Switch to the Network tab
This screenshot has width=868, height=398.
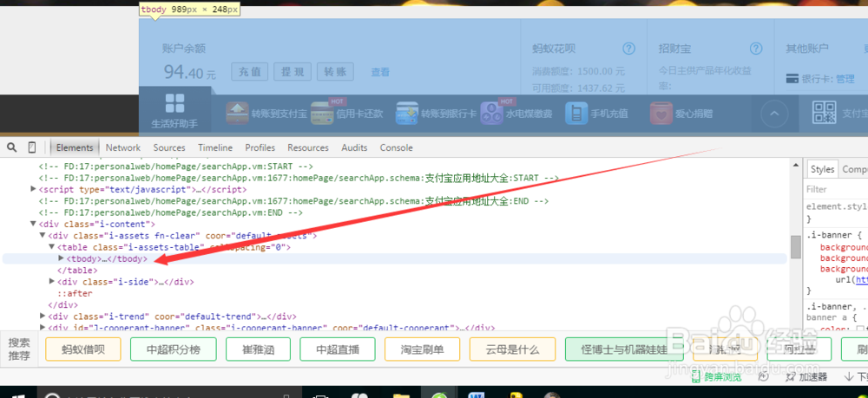[123, 147]
